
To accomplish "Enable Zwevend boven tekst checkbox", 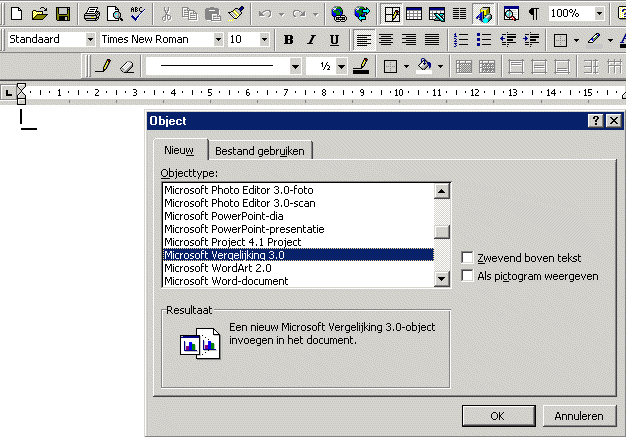I will pyautogui.click(x=467, y=258).
